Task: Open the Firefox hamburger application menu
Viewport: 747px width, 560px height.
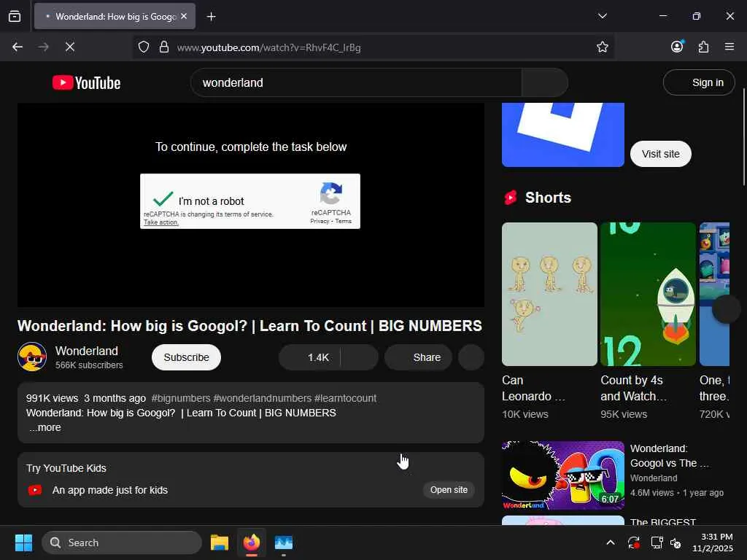Action: click(729, 47)
